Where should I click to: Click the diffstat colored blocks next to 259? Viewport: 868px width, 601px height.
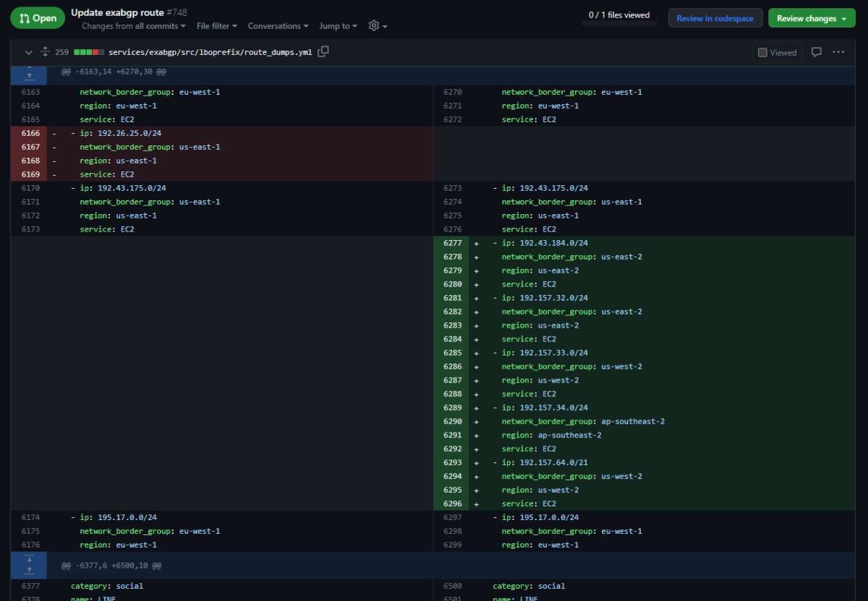coord(89,52)
